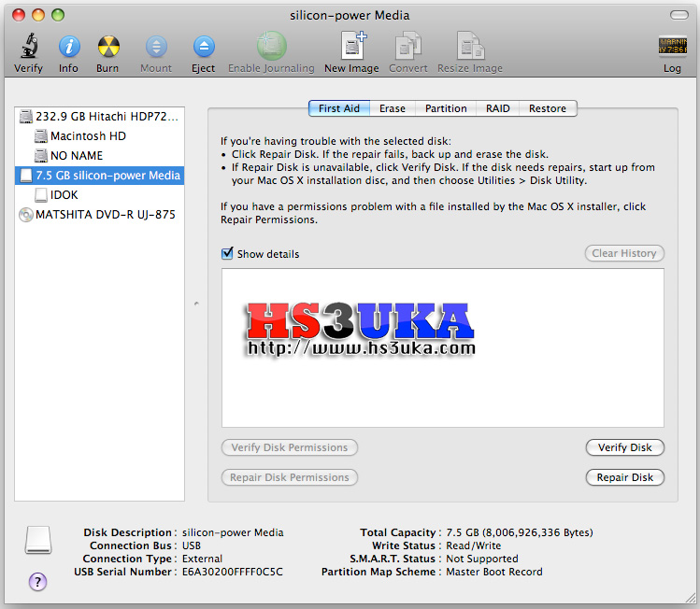700x609 pixels.
Task: Click the Enable Journaling icon
Action: [x=271, y=46]
